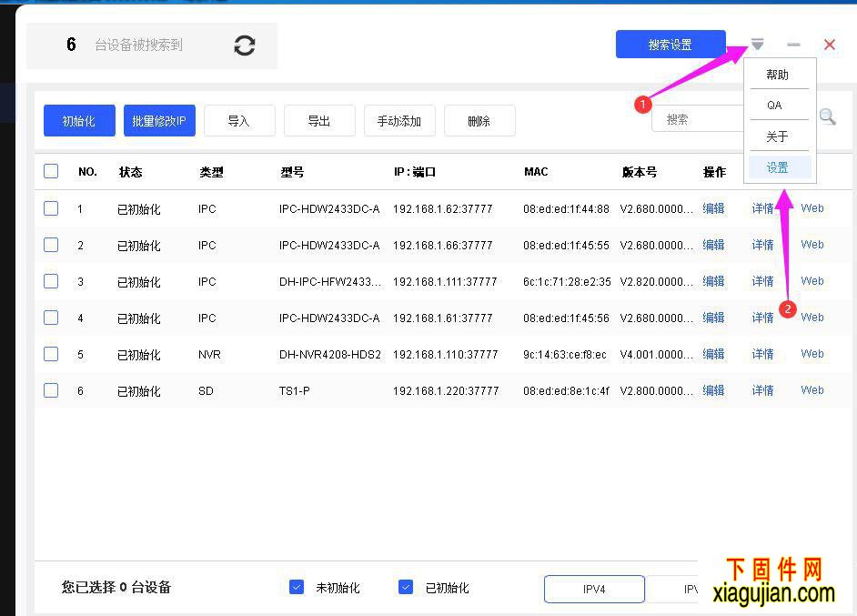Click the MAC column header
The width and height of the screenshot is (857, 616).
click(536, 172)
